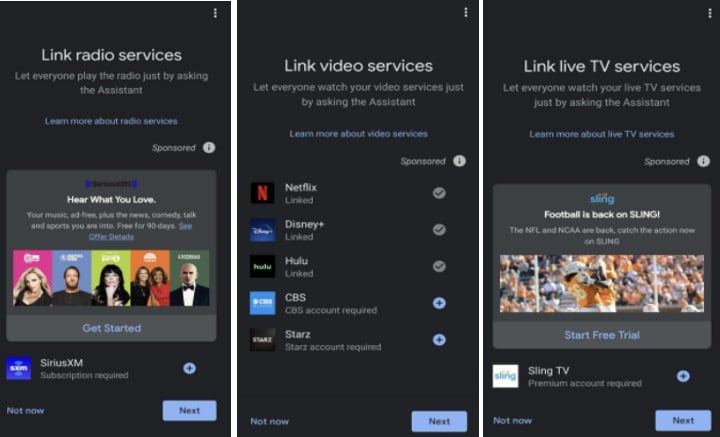Select the Netflix service name

pos(301,187)
